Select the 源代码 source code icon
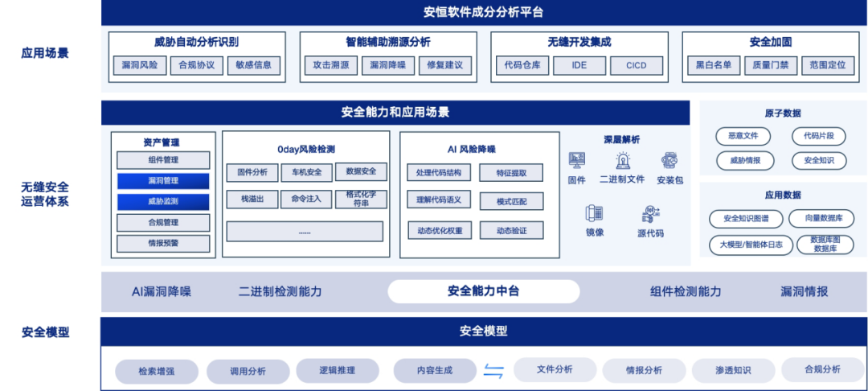 pyautogui.click(x=650, y=214)
